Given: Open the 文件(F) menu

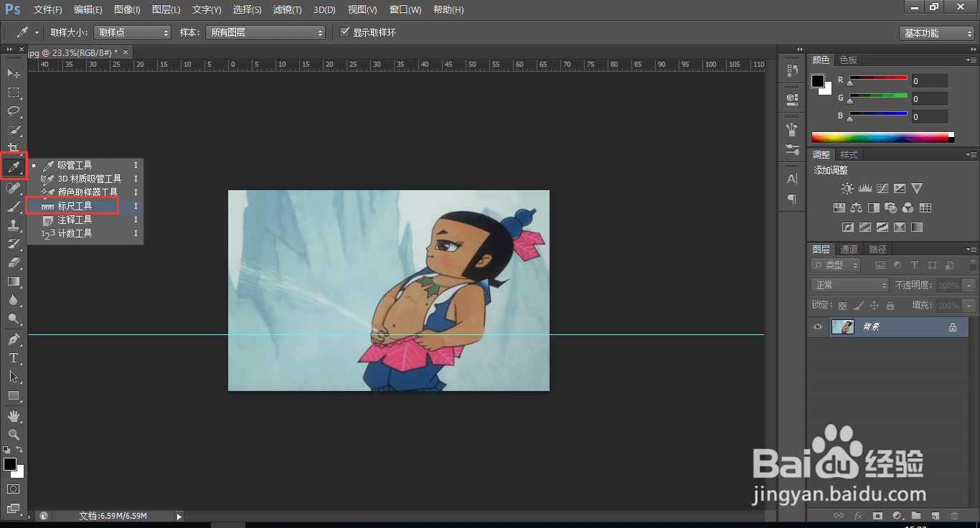Looking at the screenshot, I should coord(48,10).
